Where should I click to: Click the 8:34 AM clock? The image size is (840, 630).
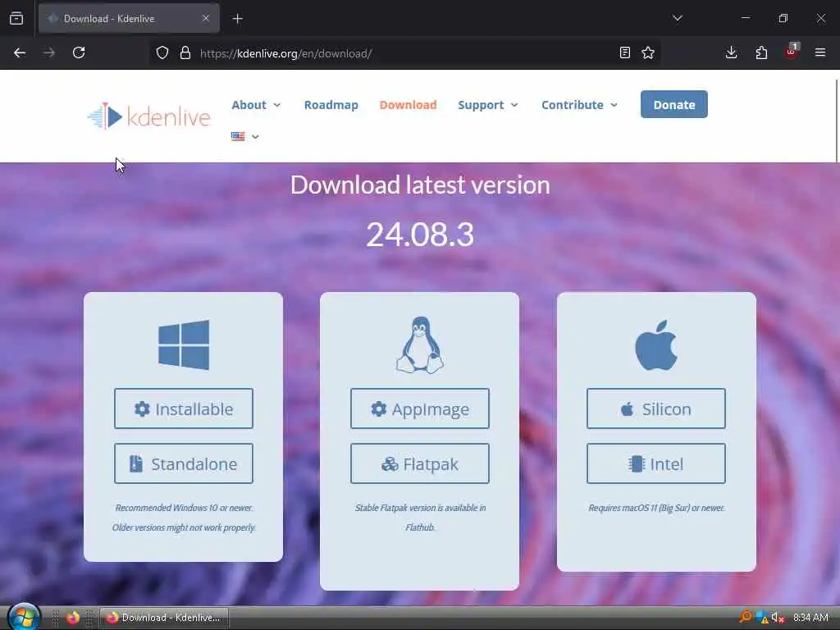coord(810,618)
